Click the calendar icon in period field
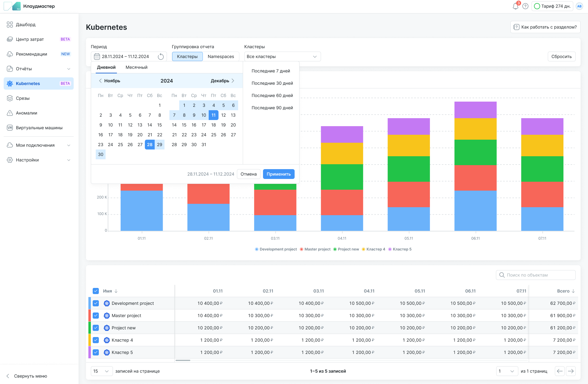 pyautogui.click(x=97, y=56)
